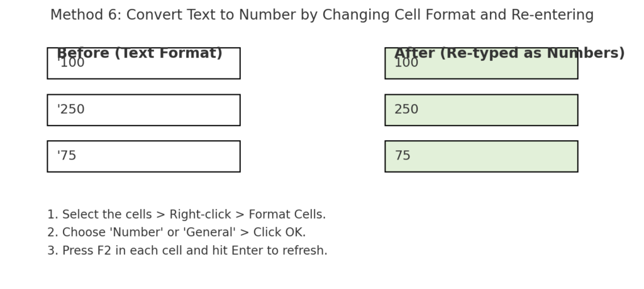Click the green After cell showing 250
The height and width of the screenshot is (289, 644).
tap(481, 110)
